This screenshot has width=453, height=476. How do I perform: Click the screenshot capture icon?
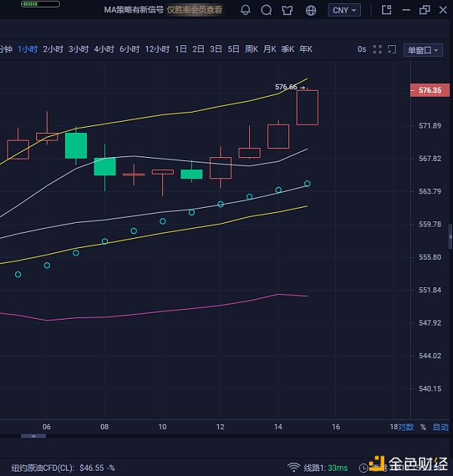pos(392,49)
